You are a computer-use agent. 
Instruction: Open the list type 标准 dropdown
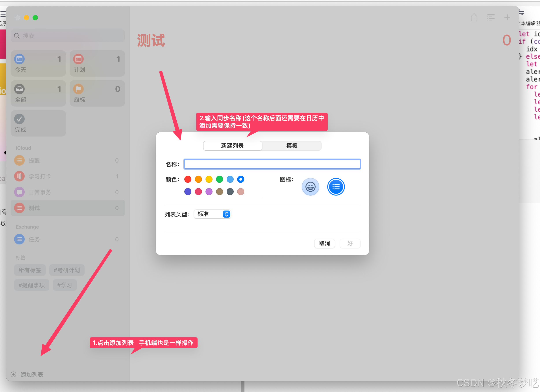[212, 214]
